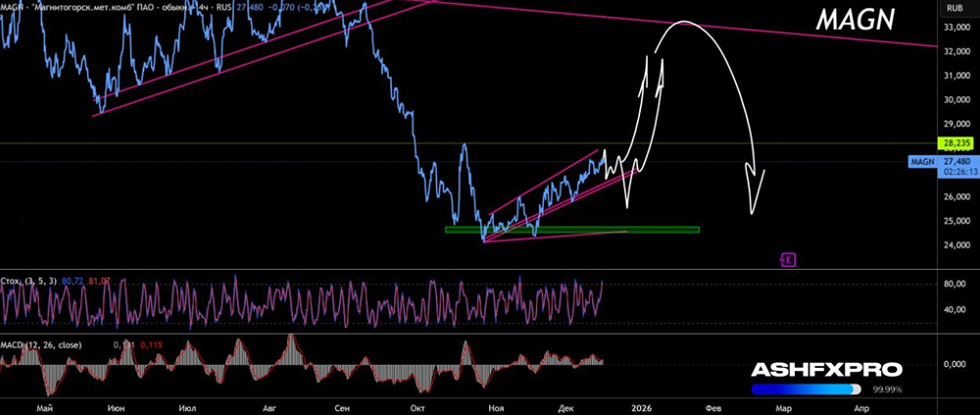Click the 26,000 price axis label
The image size is (980, 415).
[956, 197]
